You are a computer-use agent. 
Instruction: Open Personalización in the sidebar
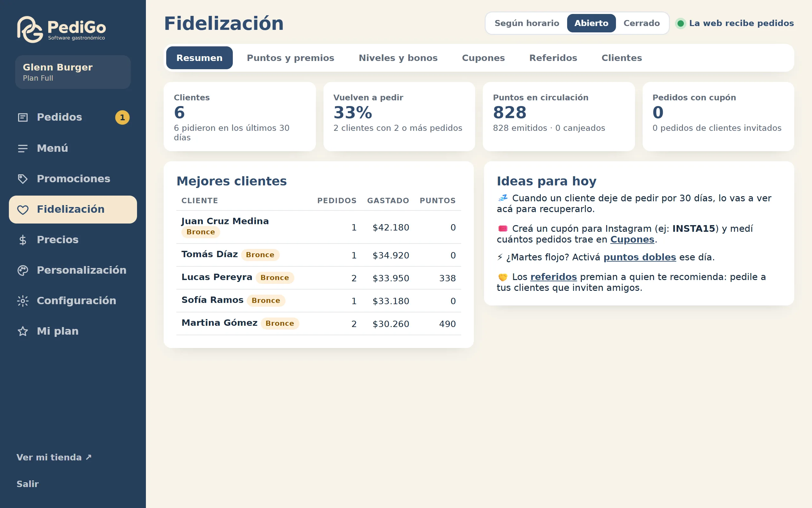point(73,271)
